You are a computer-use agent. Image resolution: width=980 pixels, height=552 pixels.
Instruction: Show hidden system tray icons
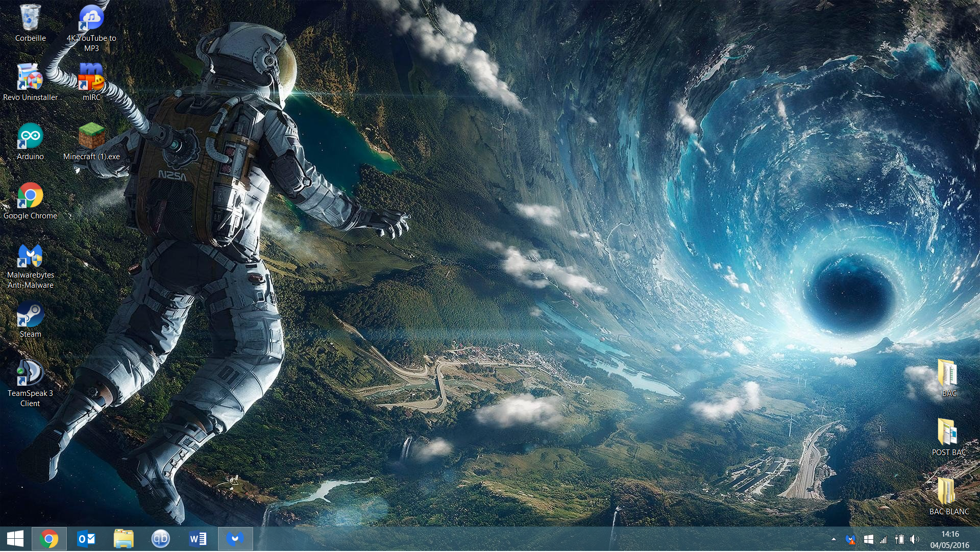[x=834, y=539]
